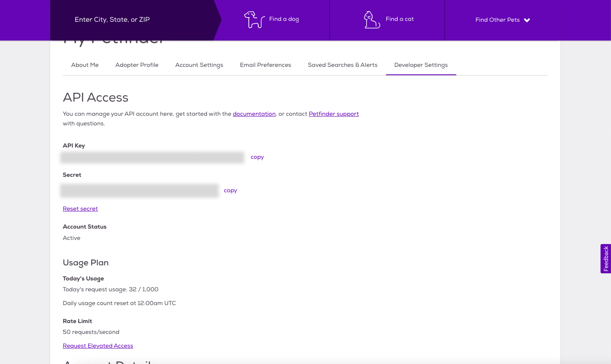Image resolution: width=611 pixels, height=364 pixels.
Task: Click the Usage Plan heading
Action: click(86, 263)
